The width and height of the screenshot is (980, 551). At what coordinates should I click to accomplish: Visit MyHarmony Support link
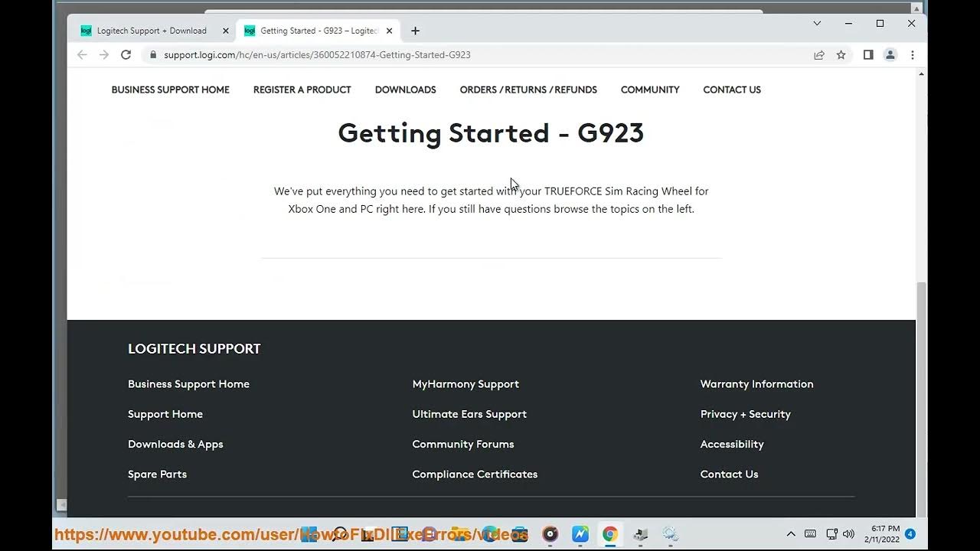pos(465,384)
